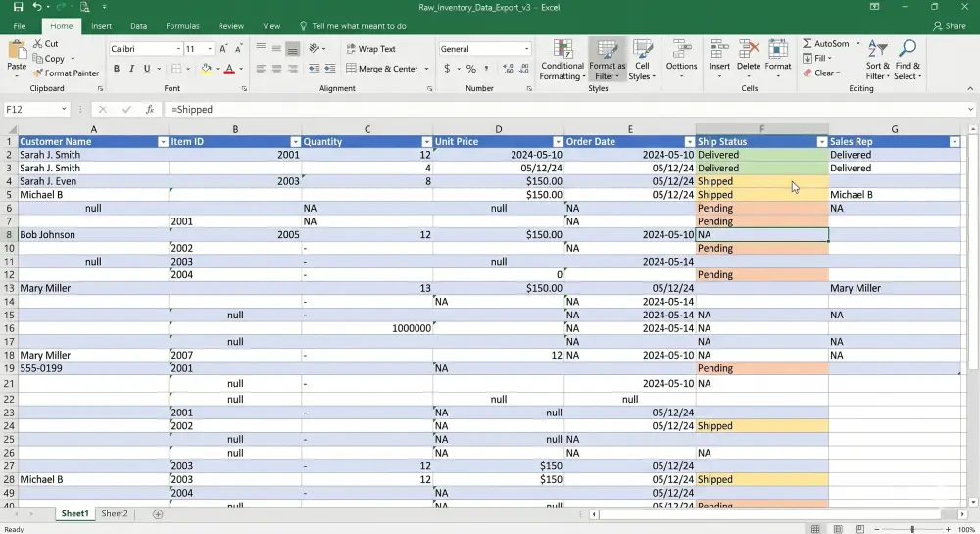Click the Comma Style icon
The width and height of the screenshot is (980, 534).
(486, 69)
